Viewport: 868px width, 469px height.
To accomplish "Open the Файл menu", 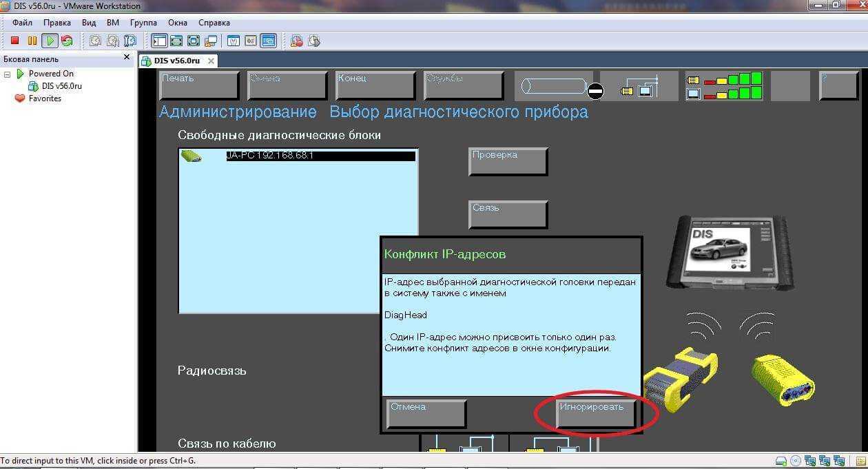I will pos(22,23).
